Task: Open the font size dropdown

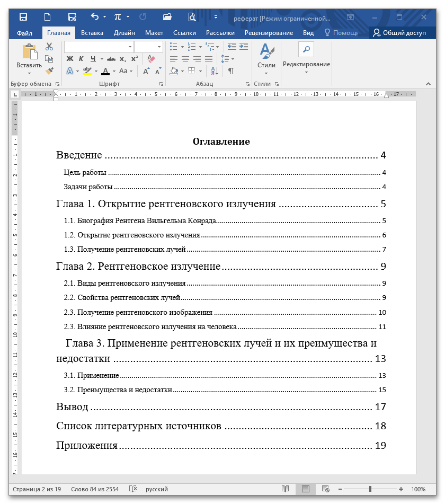Action: click(x=159, y=47)
